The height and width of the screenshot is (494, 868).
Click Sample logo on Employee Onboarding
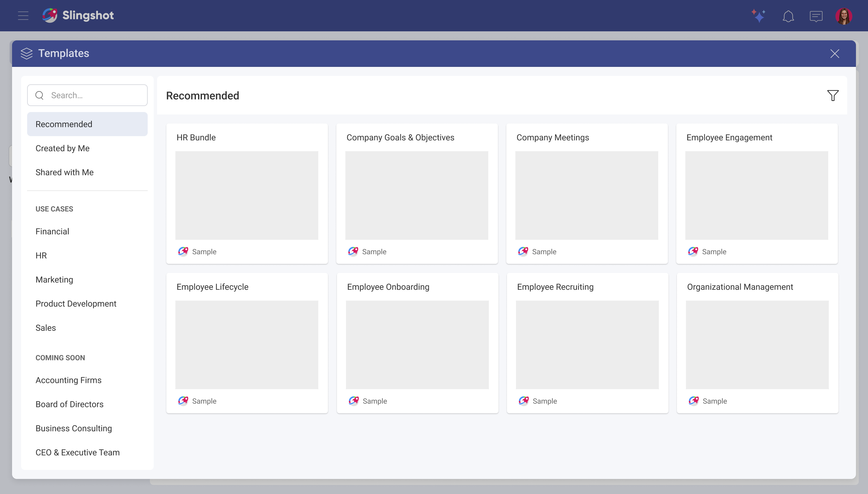pyautogui.click(x=354, y=401)
